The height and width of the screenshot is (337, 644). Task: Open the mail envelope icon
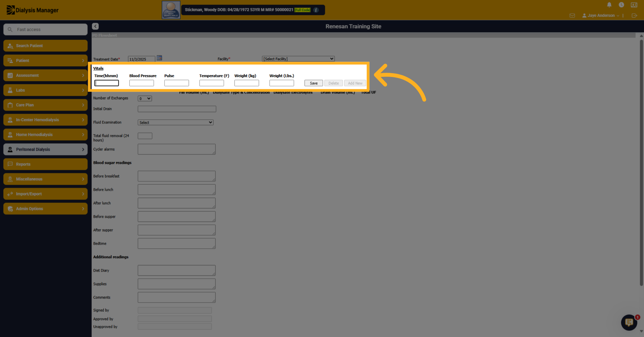coord(572,16)
